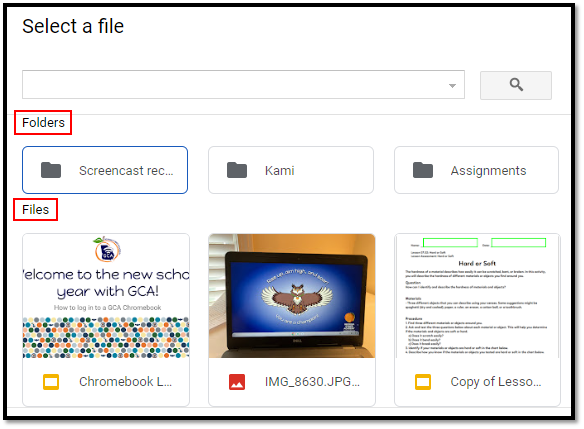Click the yellow Slides icon for Chromebook L...
This screenshot has width=584, height=429.
pyautogui.click(x=51, y=382)
